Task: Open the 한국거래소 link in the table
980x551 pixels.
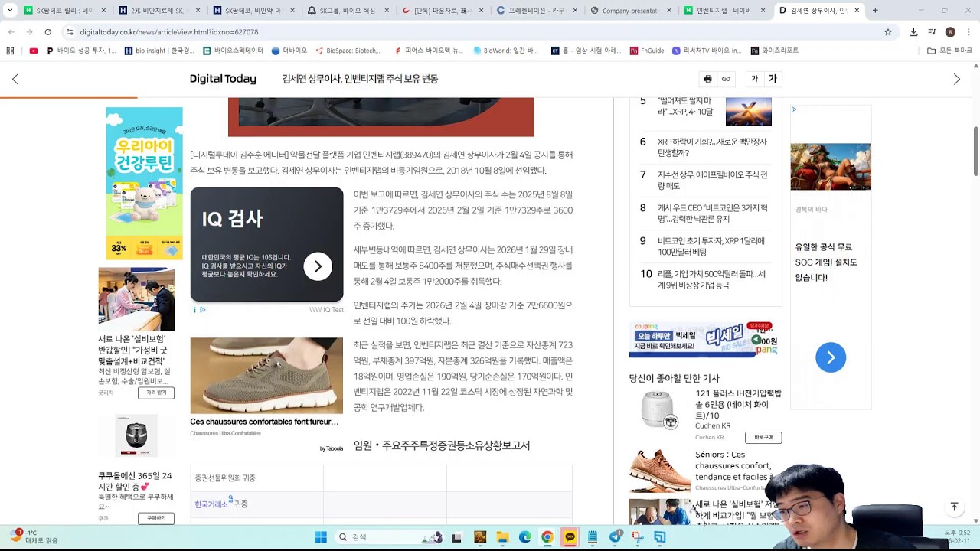Action: point(211,504)
